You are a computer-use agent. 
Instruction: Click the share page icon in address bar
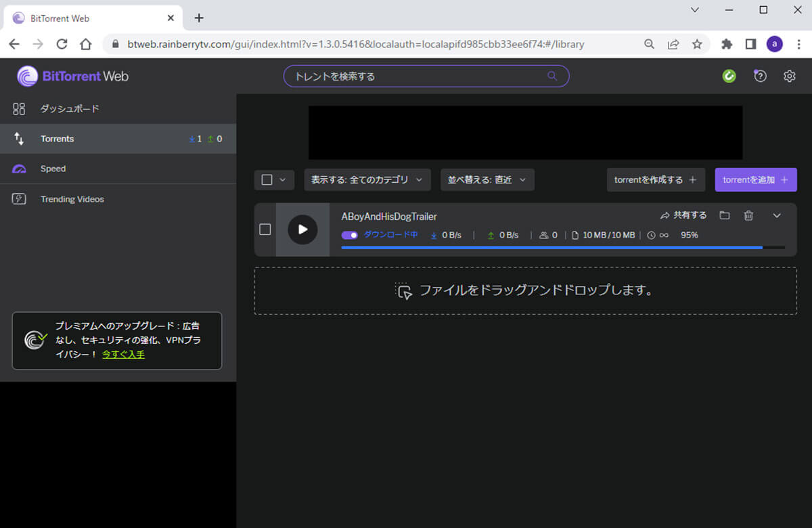coord(673,44)
